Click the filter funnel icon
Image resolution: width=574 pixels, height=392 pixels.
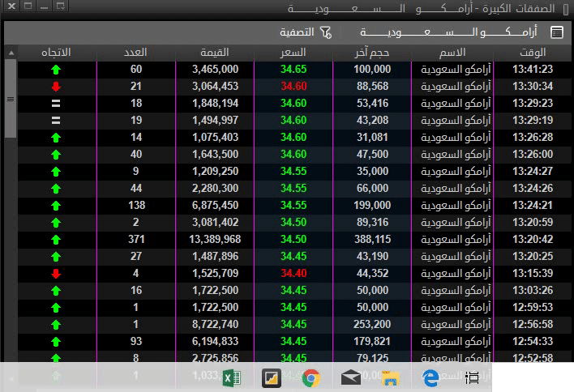[326, 33]
